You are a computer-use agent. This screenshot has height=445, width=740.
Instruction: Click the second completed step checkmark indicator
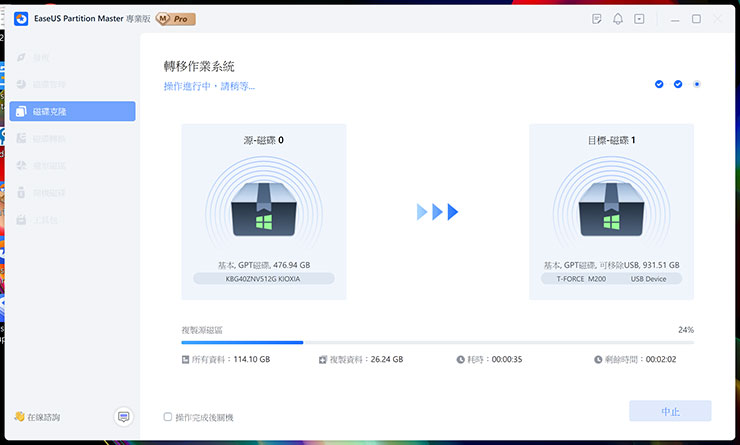coord(678,84)
